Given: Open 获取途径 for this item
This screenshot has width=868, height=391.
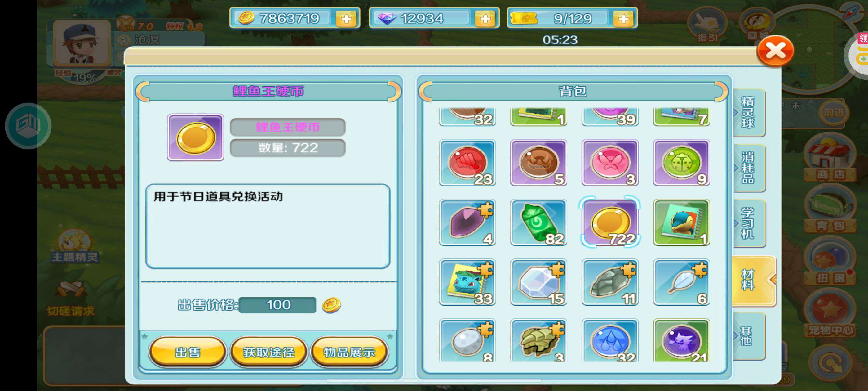Looking at the screenshot, I should 268,352.
